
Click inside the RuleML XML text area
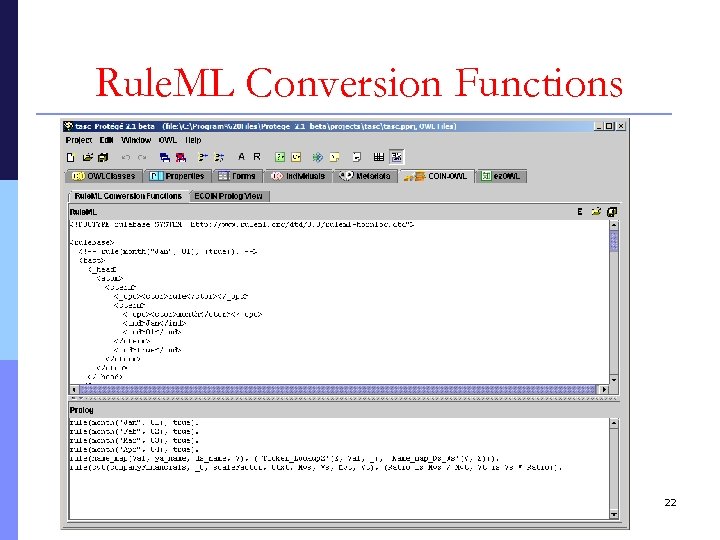tap(339, 302)
